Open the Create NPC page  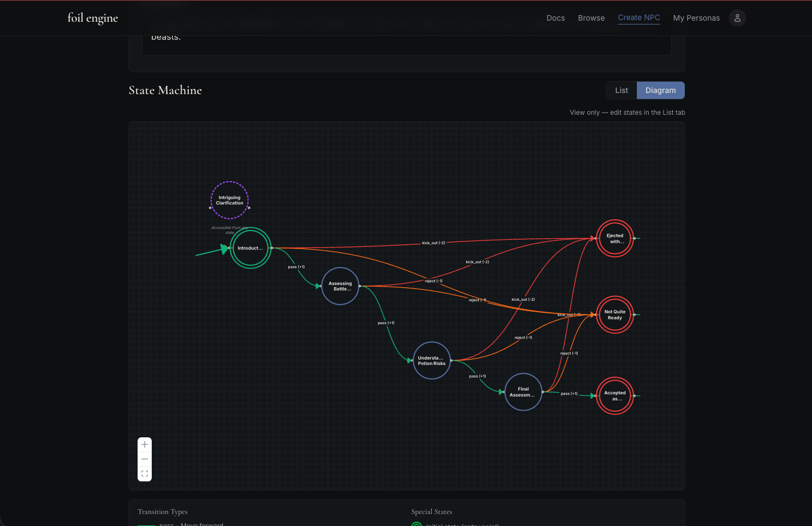coord(639,17)
